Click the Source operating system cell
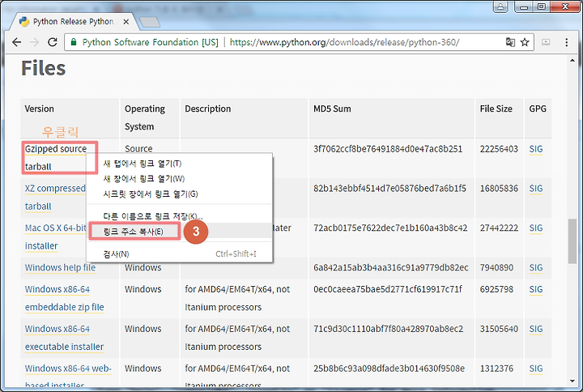This screenshot has height=392, width=583. point(138,148)
